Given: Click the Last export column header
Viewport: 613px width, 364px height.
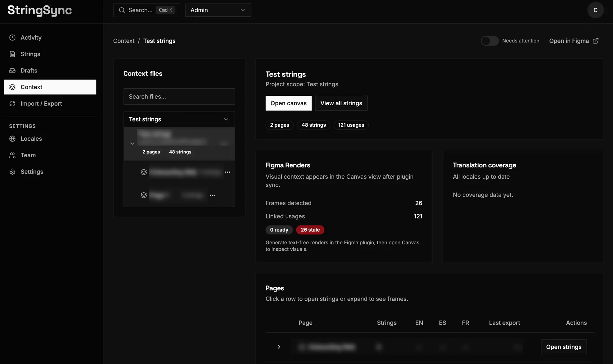Looking at the screenshot, I should [x=504, y=323].
